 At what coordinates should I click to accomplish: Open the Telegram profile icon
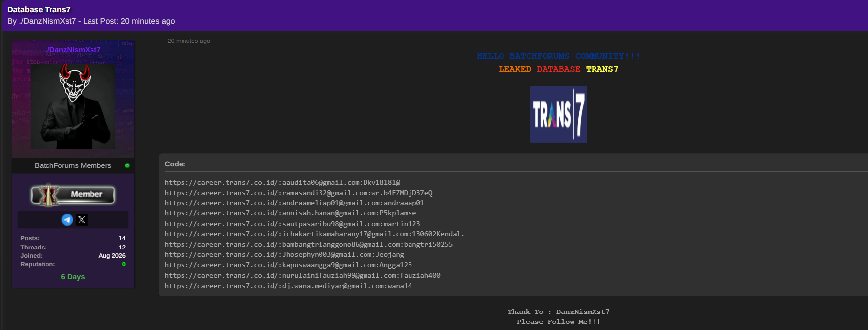click(x=67, y=220)
